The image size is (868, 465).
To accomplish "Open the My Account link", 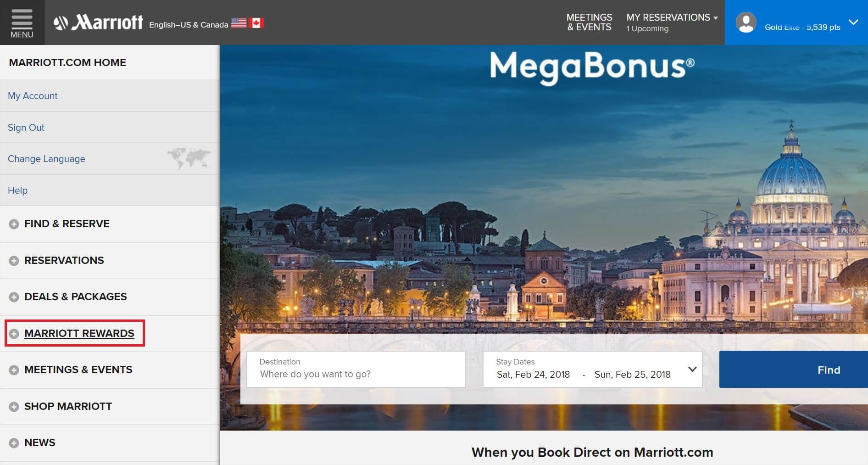I will [33, 96].
